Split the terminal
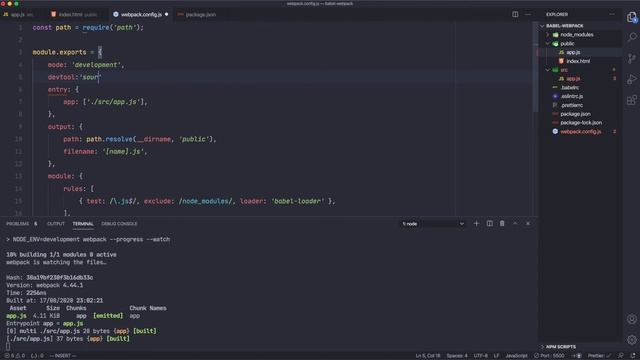The image size is (640, 360). [489, 224]
